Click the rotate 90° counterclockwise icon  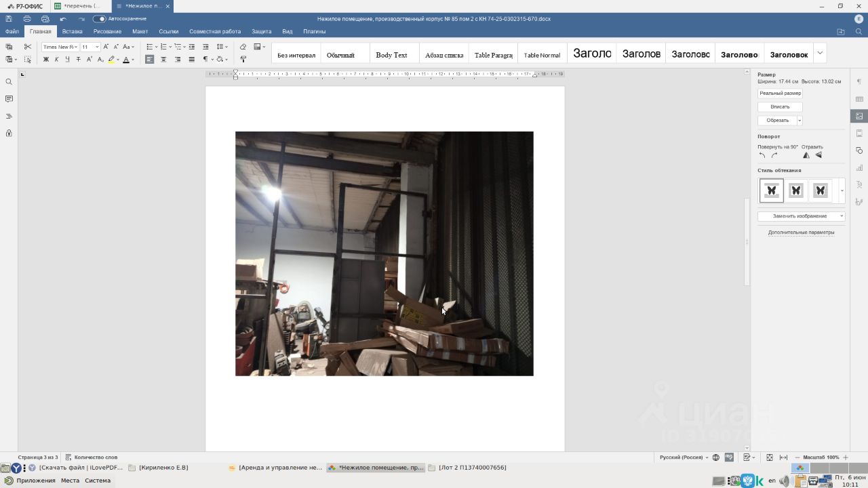click(x=762, y=155)
